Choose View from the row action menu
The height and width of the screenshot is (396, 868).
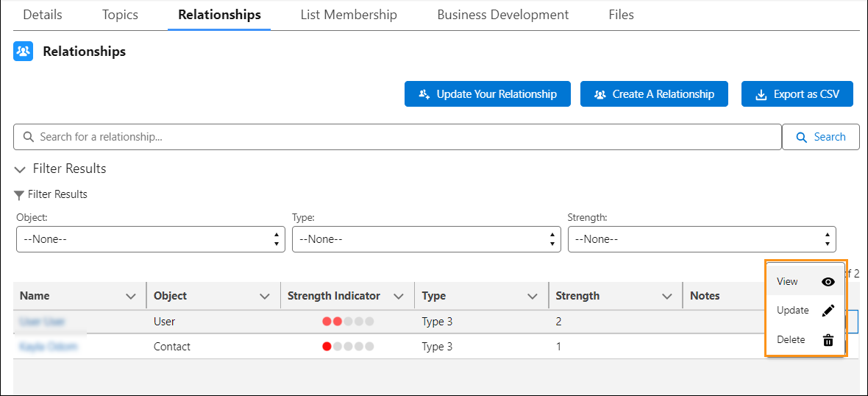[x=805, y=281]
